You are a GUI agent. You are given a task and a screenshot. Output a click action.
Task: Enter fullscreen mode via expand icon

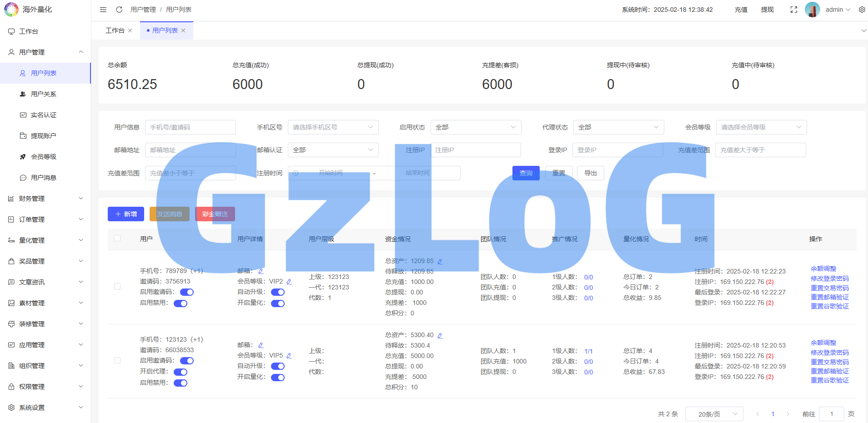pyautogui.click(x=794, y=10)
